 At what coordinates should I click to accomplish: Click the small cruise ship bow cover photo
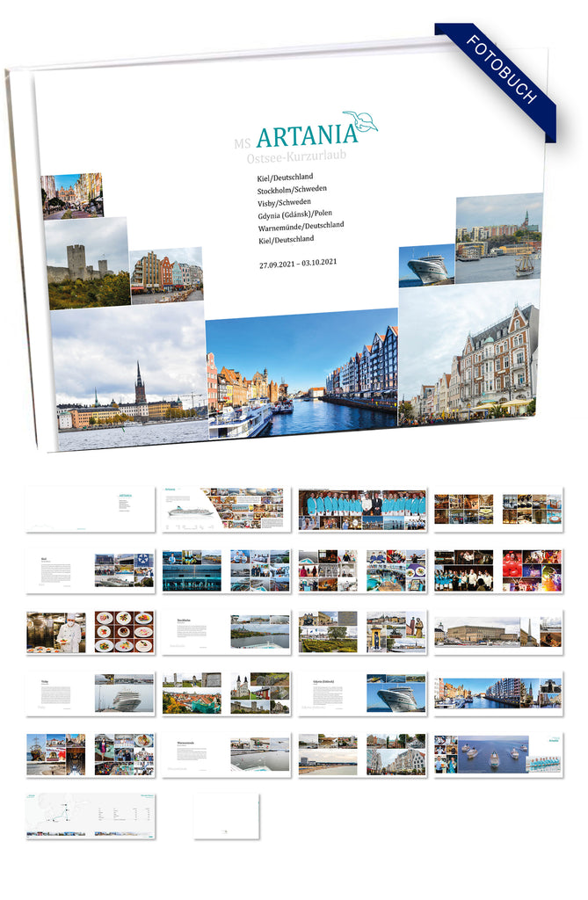coord(426,265)
